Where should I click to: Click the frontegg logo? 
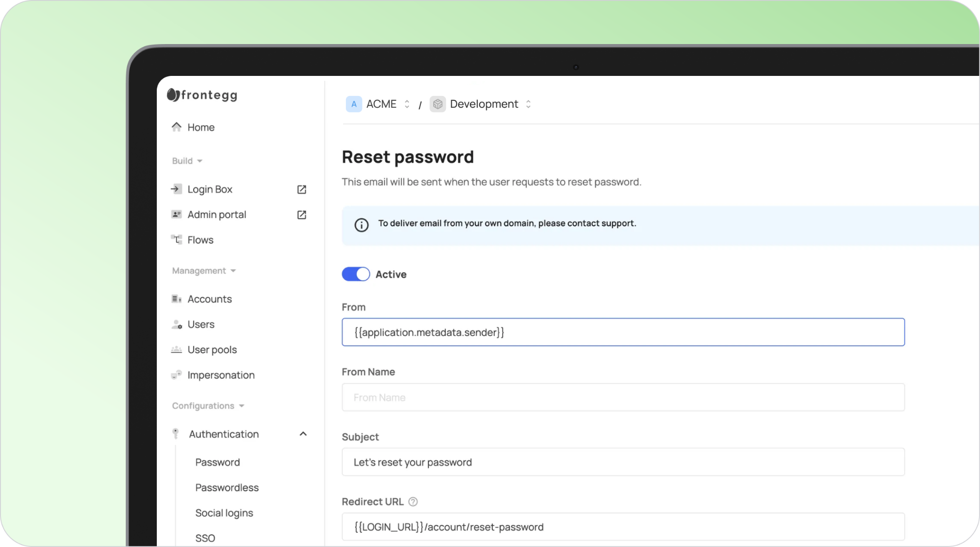202,95
